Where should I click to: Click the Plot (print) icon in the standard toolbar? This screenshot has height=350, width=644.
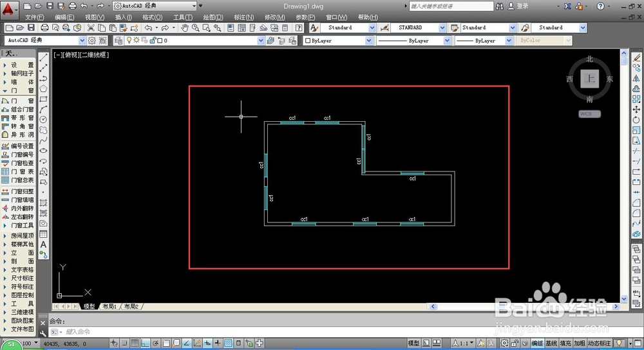coord(45,28)
